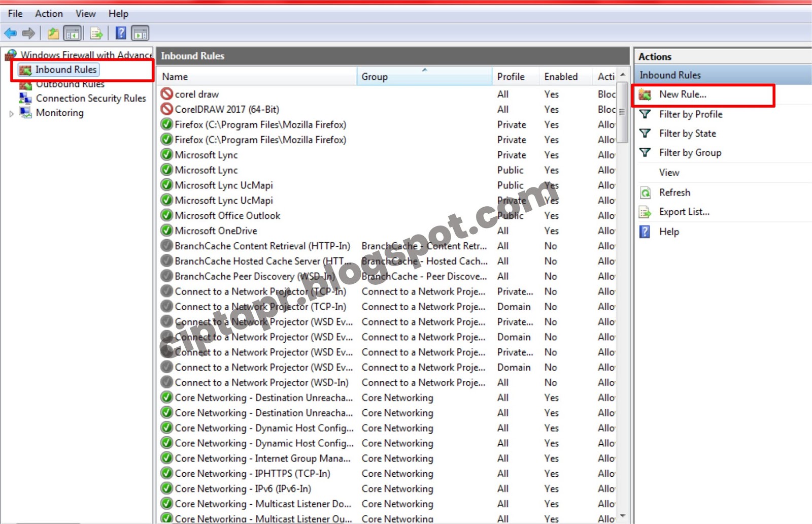812x524 pixels.
Task: Sort by the Enabled column header
Action: pos(565,77)
